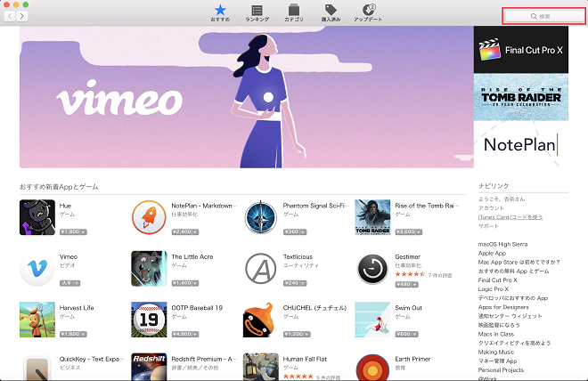Open the Vimeo app icon
This screenshot has height=381, width=588.
click(x=37, y=268)
